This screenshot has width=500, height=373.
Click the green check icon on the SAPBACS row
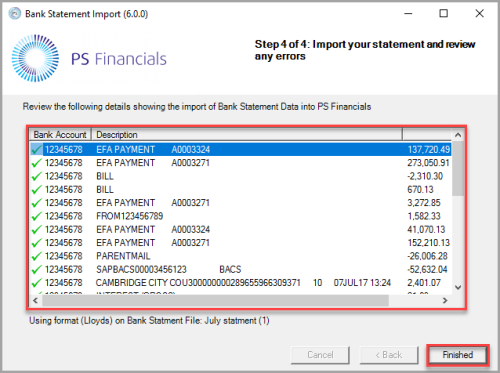click(x=36, y=270)
